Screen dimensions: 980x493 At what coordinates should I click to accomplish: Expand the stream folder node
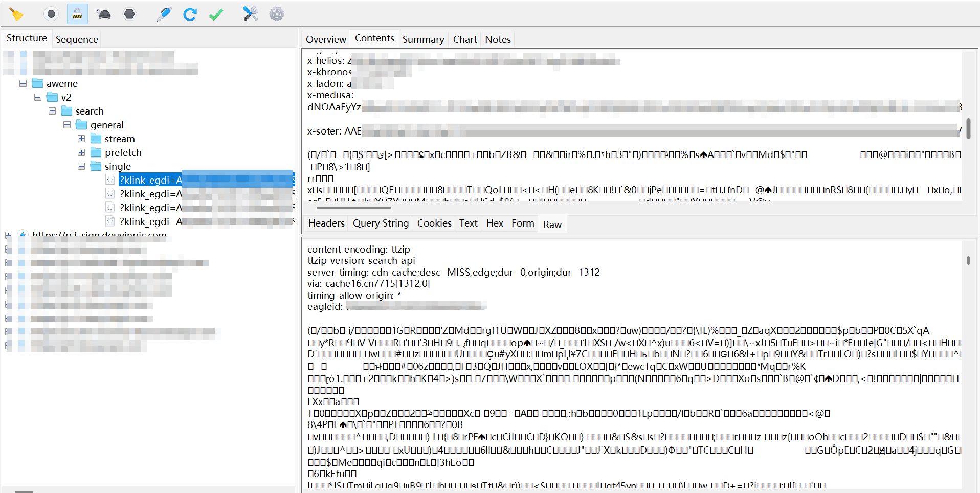(81, 139)
